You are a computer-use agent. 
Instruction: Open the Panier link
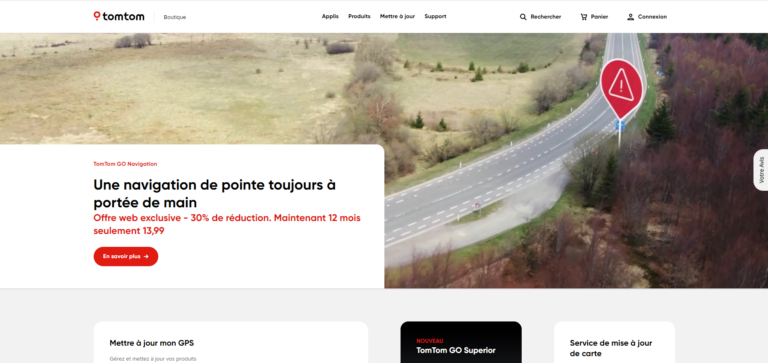click(x=599, y=17)
